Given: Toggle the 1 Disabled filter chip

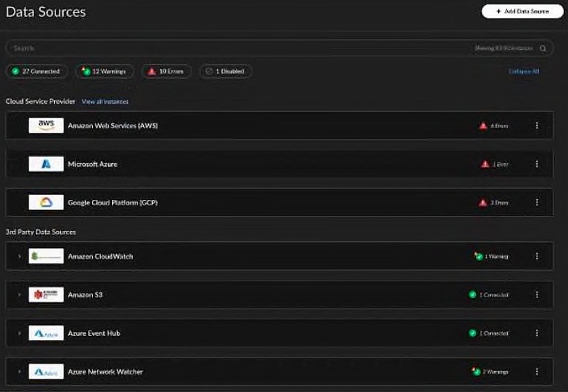Looking at the screenshot, I should click(226, 71).
